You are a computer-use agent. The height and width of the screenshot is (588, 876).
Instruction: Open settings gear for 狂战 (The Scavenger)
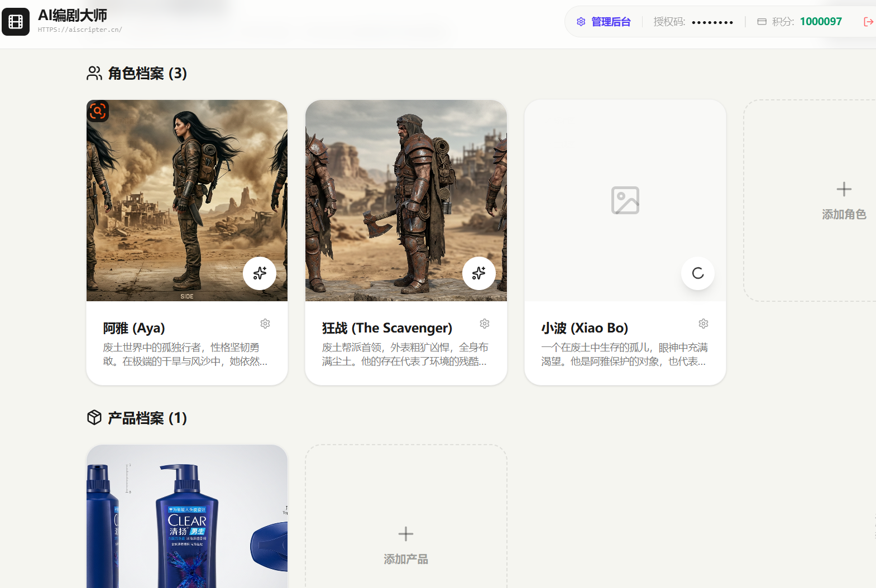[485, 324]
